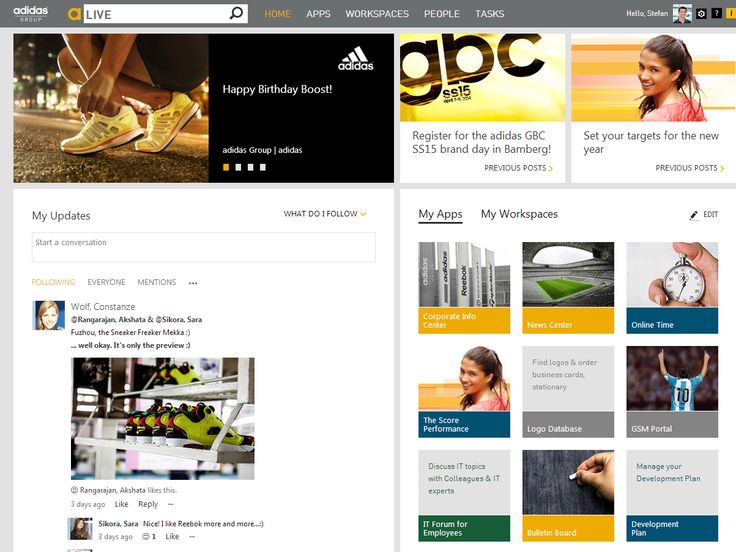
Task: Switch to the My Workspaces tab
Action: tap(519, 214)
